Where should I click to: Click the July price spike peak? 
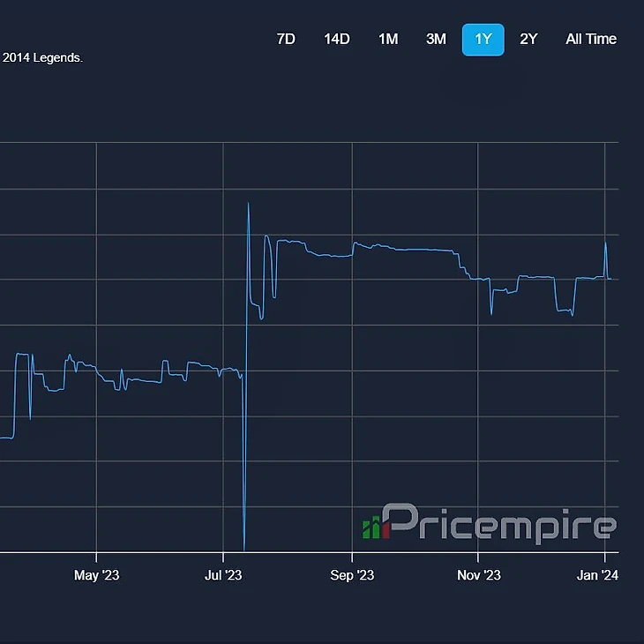tap(248, 203)
